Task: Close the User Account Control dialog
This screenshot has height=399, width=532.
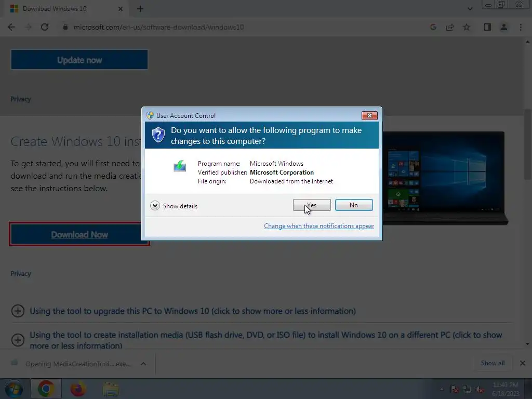Action: click(369, 116)
